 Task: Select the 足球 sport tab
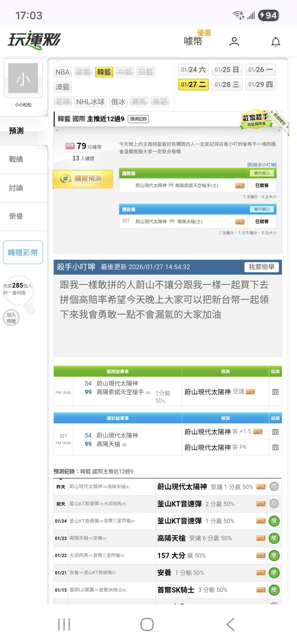62,102
